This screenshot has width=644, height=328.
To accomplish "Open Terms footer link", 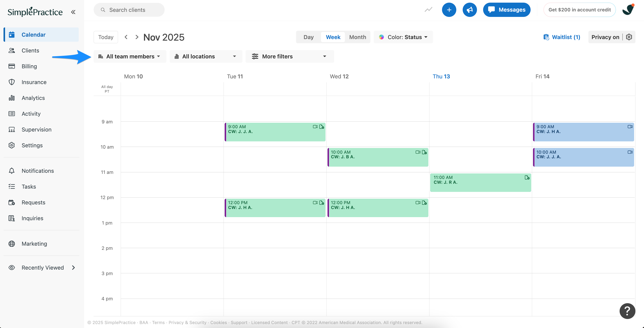I will coord(158,323).
